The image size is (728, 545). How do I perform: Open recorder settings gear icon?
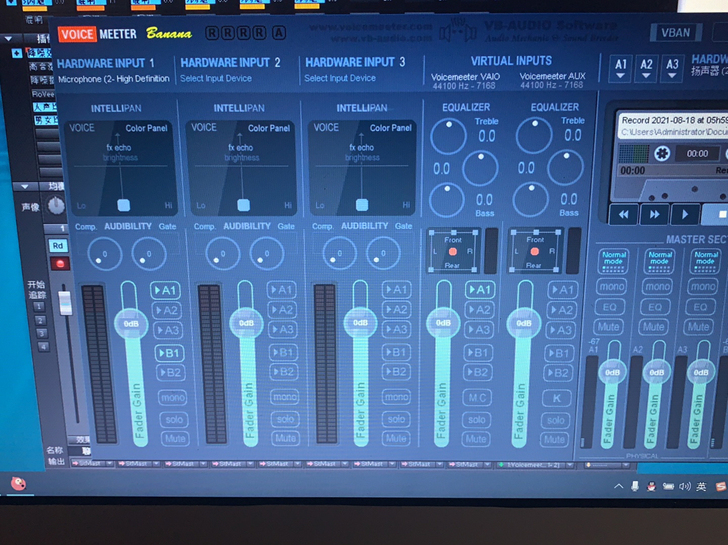(662, 153)
